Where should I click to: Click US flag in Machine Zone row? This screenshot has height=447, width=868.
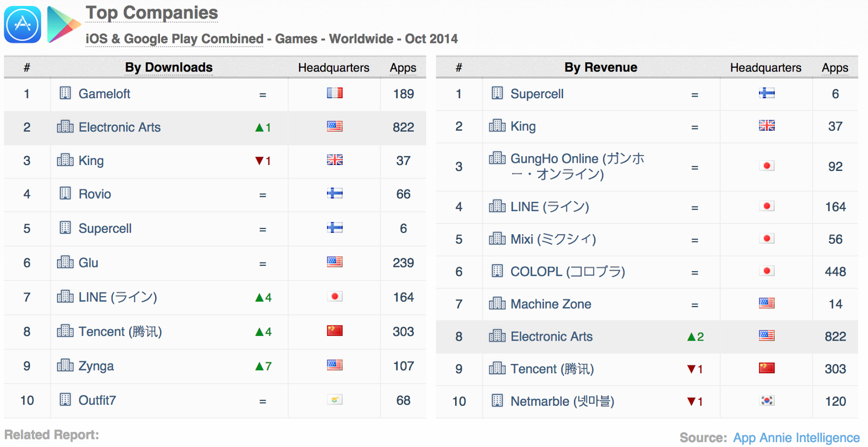click(767, 303)
